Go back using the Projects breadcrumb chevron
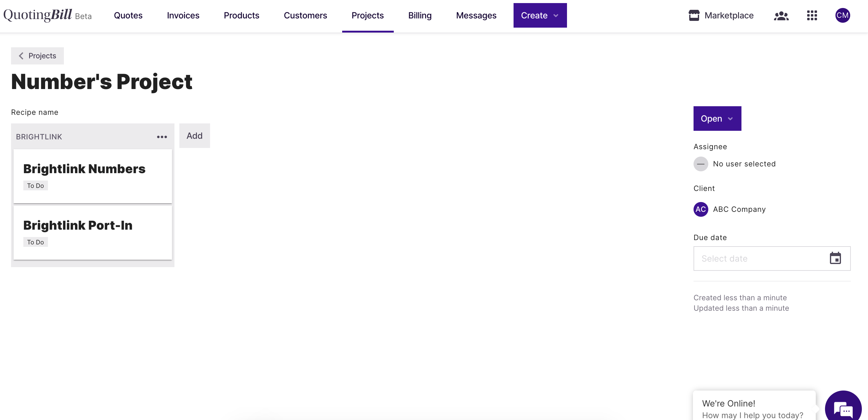This screenshot has height=420, width=868. point(21,56)
